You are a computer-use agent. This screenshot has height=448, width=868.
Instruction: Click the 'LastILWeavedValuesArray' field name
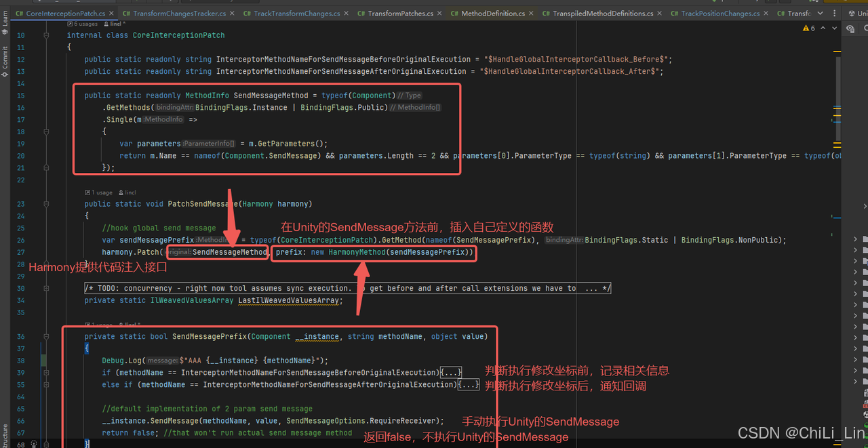289,300
